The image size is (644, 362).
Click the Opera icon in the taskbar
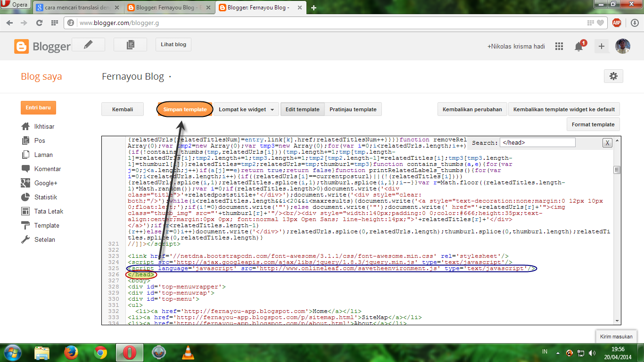tap(130, 353)
